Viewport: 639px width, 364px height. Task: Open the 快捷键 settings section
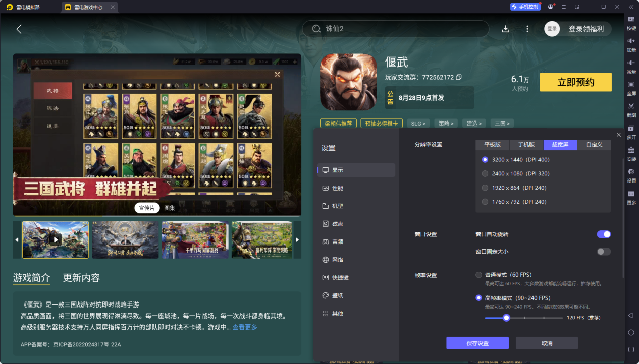pyautogui.click(x=356, y=278)
